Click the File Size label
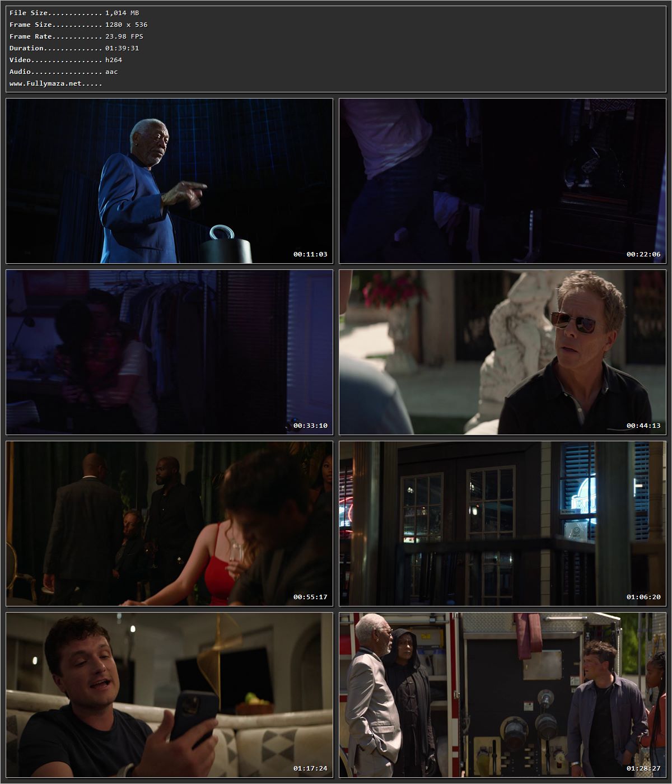The image size is (672, 784). [29, 13]
